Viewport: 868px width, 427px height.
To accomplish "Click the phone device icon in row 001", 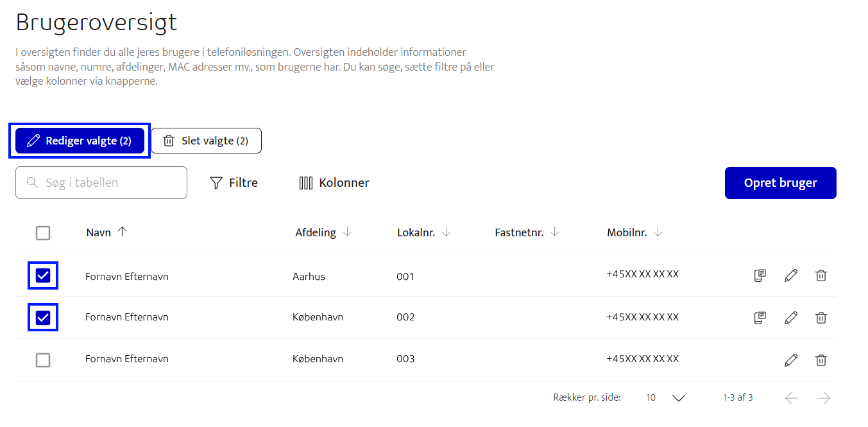I will coord(760,275).
